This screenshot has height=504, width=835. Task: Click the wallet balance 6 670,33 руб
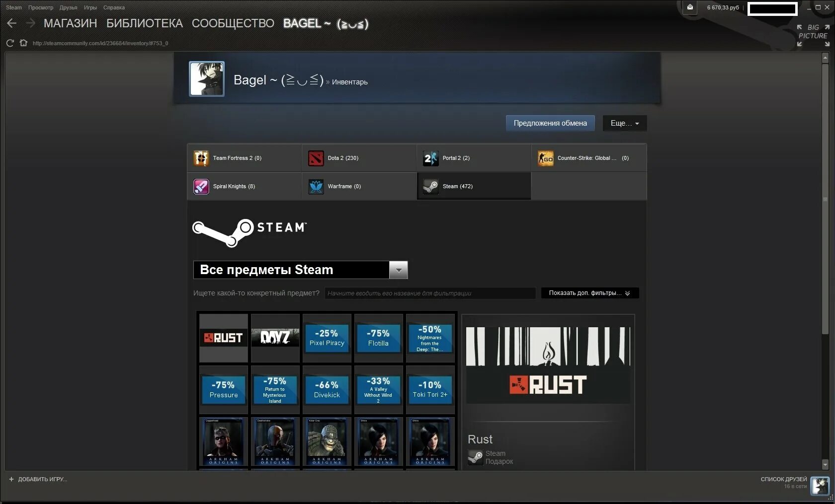click(x=723, y=7)
